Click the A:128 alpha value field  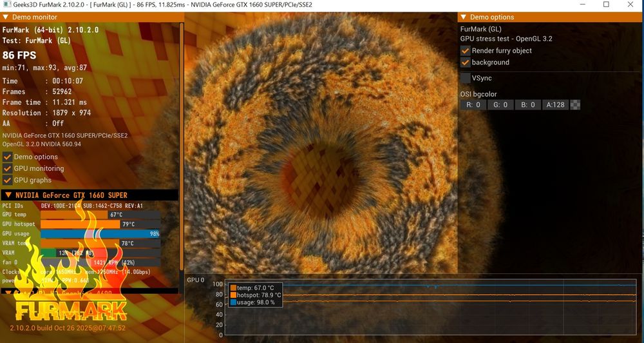[x=555, y=105]
